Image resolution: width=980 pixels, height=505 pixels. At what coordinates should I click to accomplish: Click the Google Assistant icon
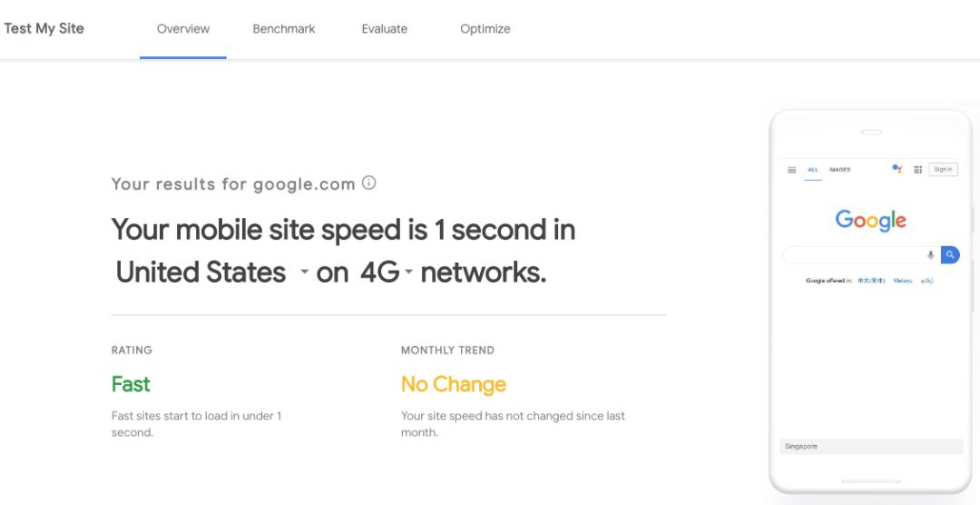(x=897, y=169)
